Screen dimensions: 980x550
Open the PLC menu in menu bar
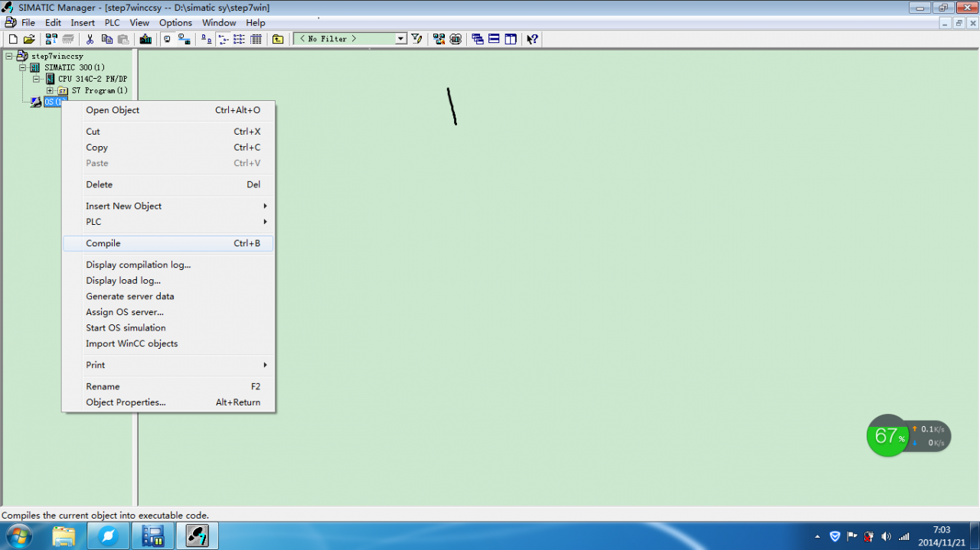[x=113, y=23]
